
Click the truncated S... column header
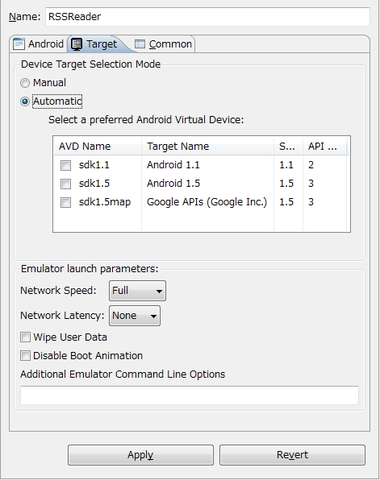pos(288,146)
